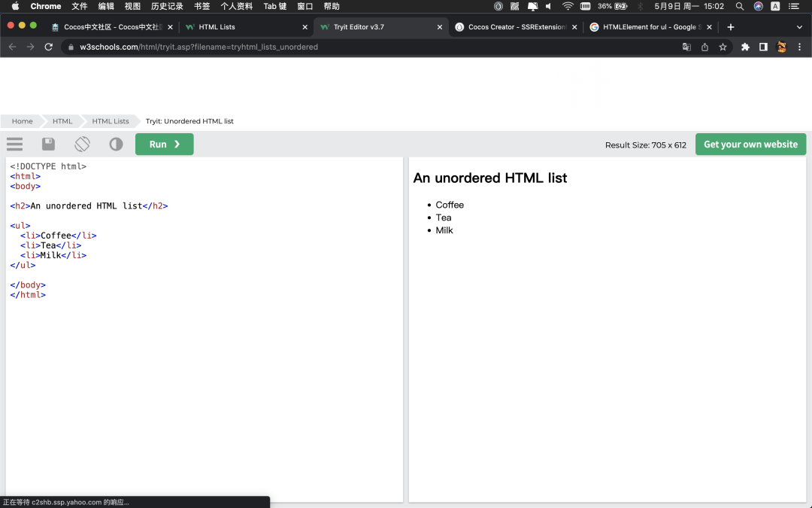Click Get your own website button

point(750,144)
